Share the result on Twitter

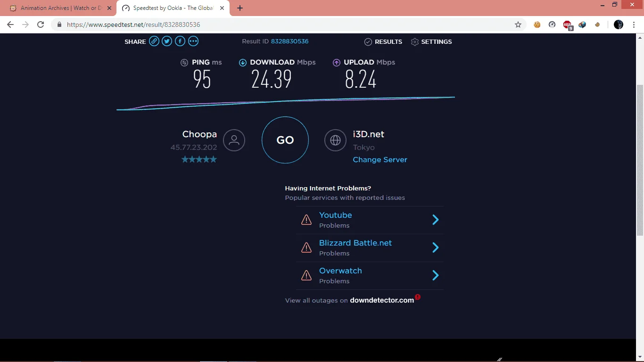click(167, 41)
